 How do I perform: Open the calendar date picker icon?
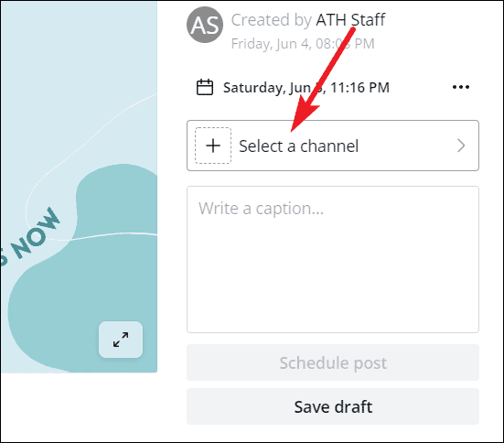205,87
